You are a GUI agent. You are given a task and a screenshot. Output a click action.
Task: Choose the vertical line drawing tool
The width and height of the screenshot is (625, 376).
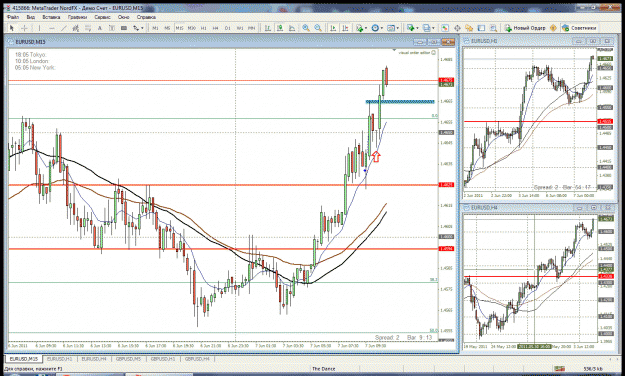[x=39, y=28]
